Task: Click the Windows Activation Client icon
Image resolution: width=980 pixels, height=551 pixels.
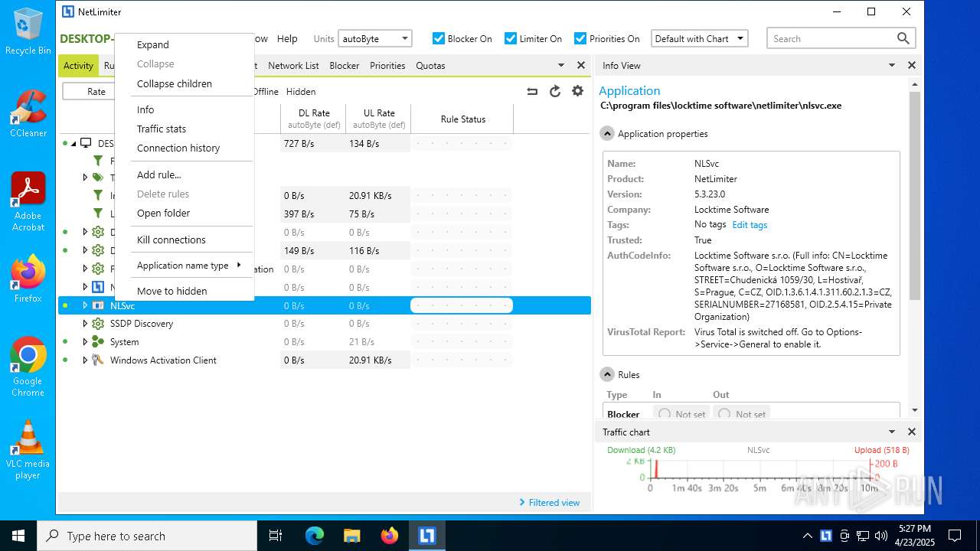Action: tap(98, 360)
